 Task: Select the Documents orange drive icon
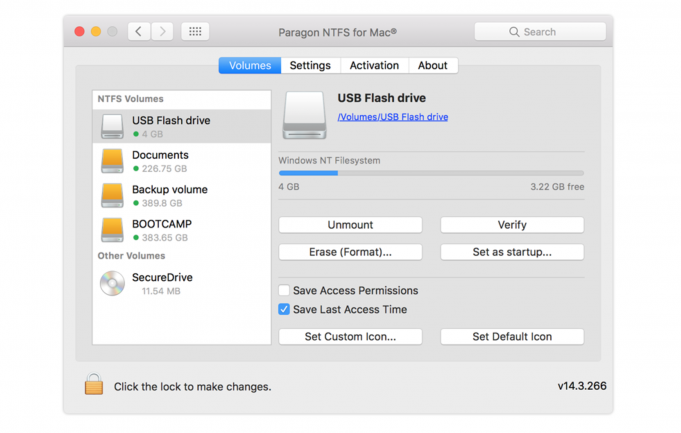click(x=112, y=160)
